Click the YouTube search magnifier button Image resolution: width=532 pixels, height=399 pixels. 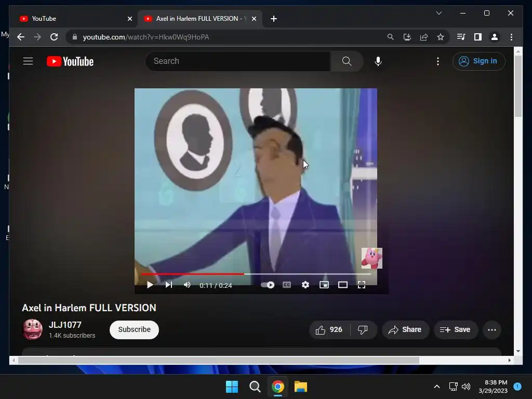click(347, 61)
